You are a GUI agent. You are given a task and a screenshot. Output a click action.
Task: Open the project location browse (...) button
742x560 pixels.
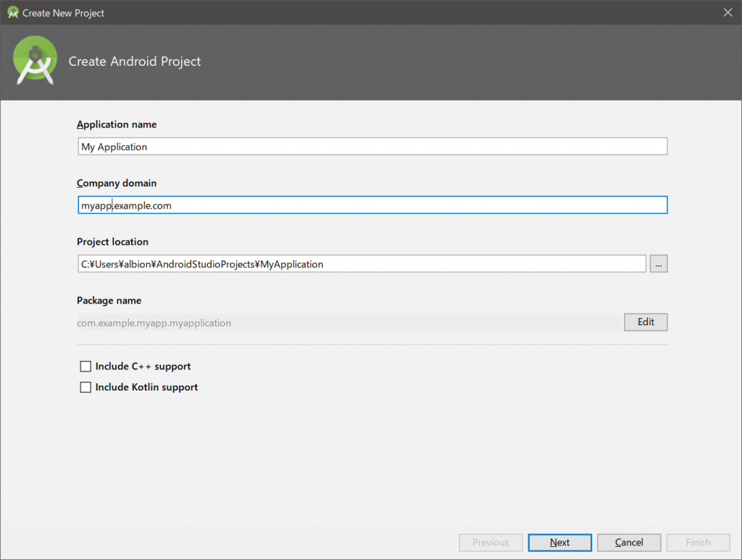click(x=658, y=264)
